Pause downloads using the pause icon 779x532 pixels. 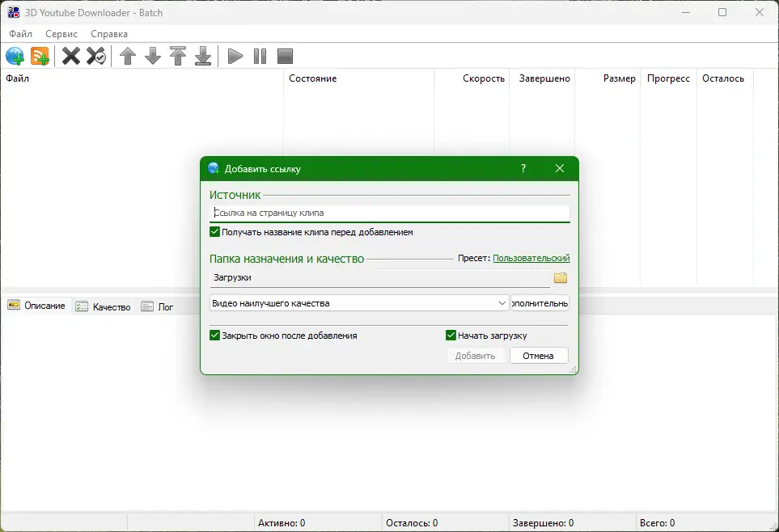(x=259, y=56)
